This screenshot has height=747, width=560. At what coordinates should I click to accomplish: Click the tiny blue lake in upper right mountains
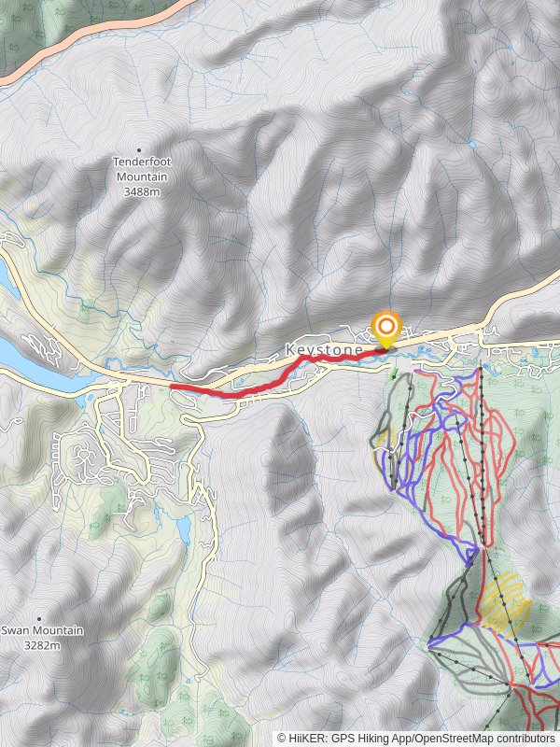[471, 145]
